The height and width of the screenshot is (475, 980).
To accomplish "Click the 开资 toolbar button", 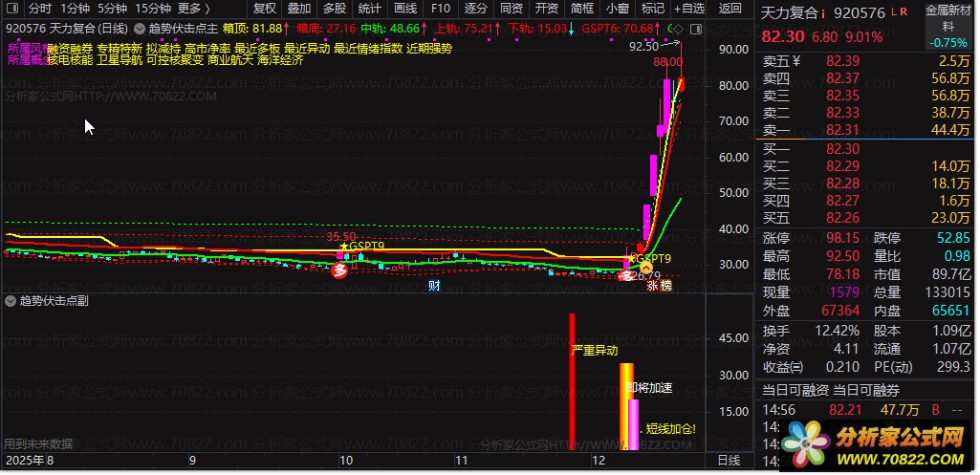I will pyautogui.click(x=547, y=9).
